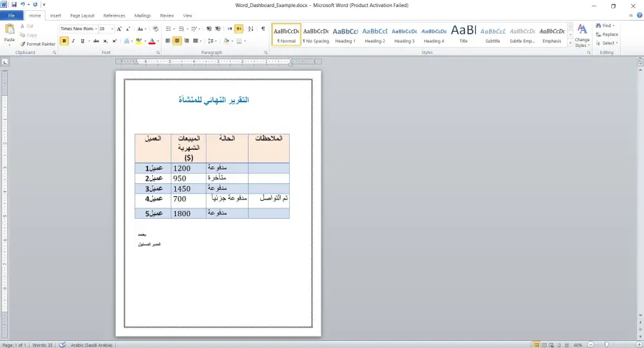The image size is (644, 348).
Task: Click the Grow Font icon
Action: point(119,29)
